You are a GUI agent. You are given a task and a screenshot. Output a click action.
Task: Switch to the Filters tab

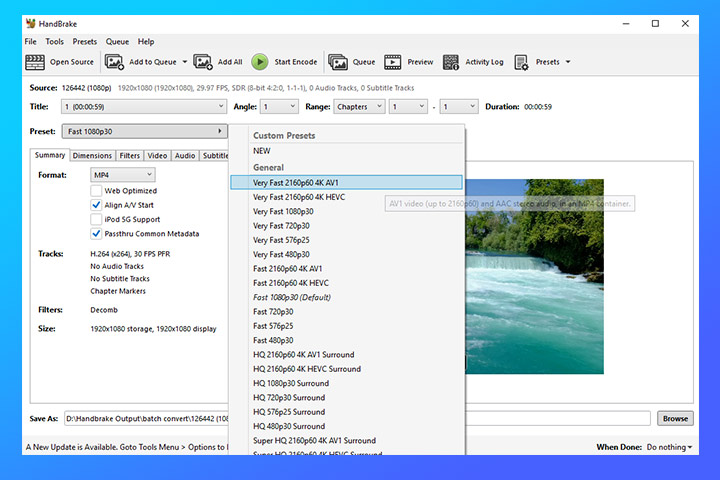tap(129, 156)
